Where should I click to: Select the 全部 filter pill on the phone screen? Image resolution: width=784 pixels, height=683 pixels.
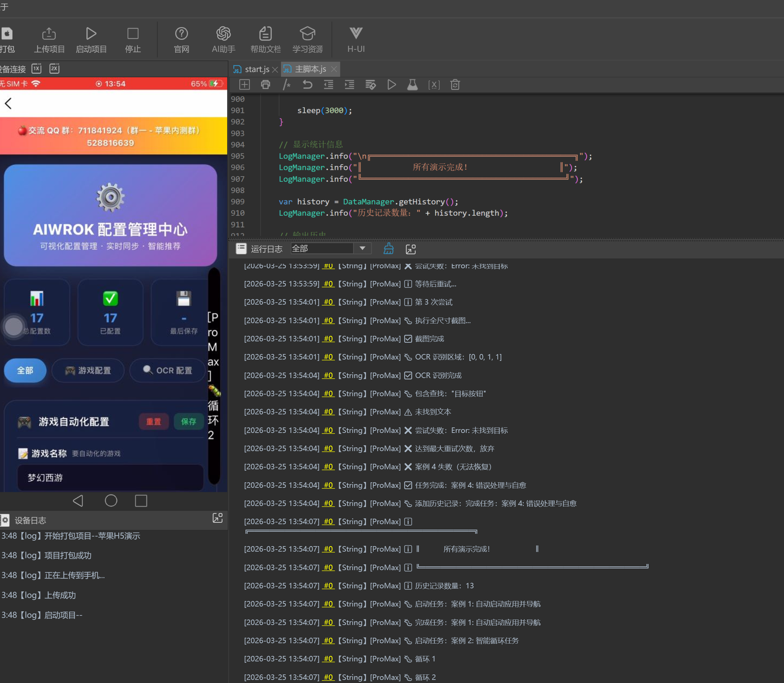25,370
